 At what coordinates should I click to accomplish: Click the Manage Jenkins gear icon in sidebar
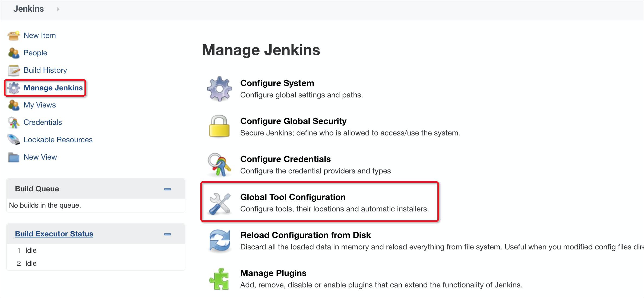(x=14, y=88)
